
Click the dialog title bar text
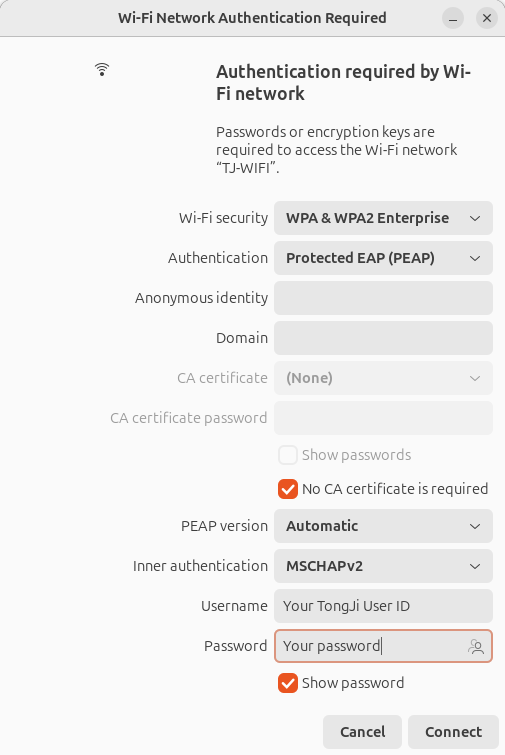point(252,18)
